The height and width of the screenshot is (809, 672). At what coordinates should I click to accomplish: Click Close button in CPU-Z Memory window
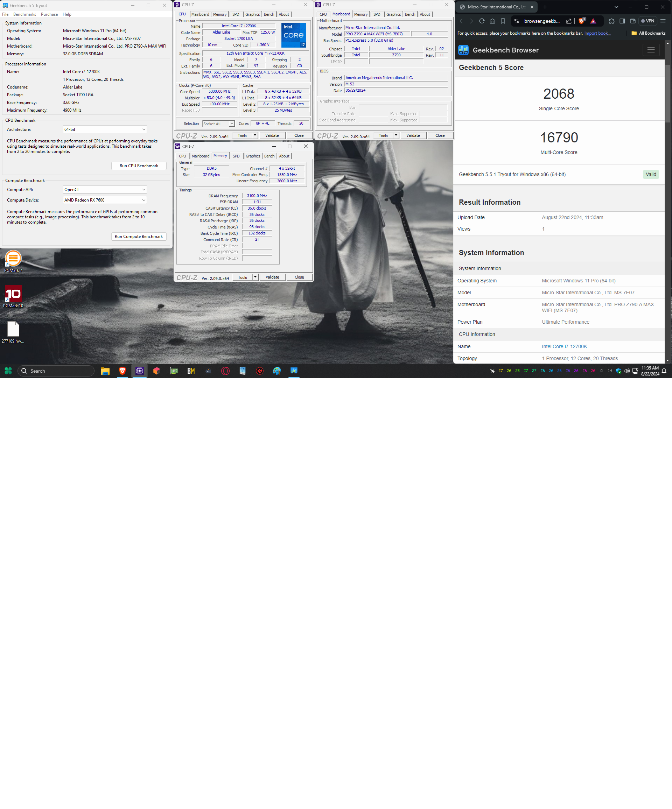pos(299,277)
